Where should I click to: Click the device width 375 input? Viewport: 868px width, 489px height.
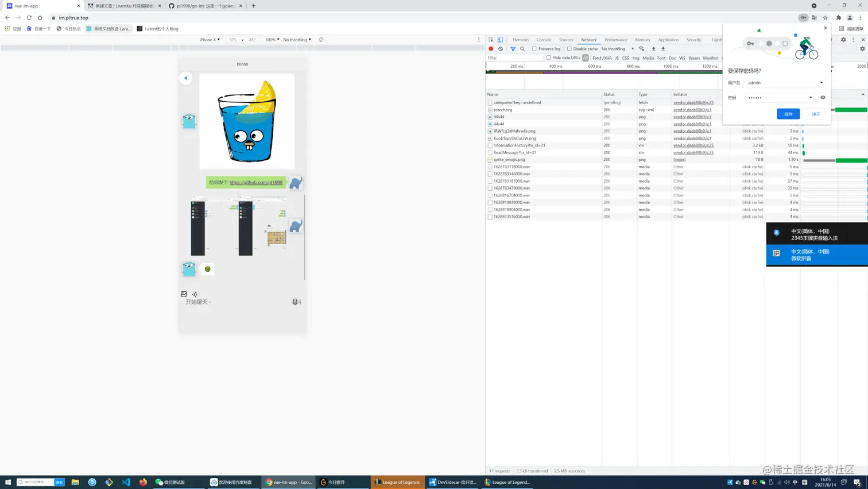coord(232,40)
